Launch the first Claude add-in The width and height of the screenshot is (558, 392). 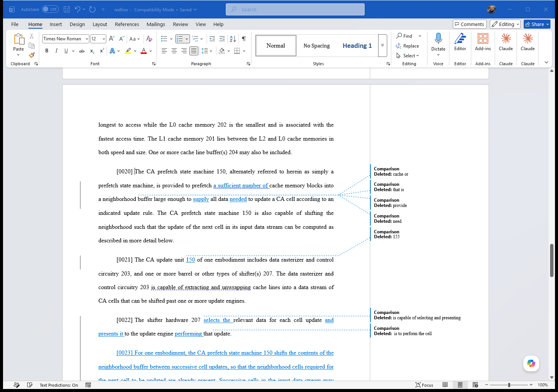pyautogui.click(x=506, y=42)
